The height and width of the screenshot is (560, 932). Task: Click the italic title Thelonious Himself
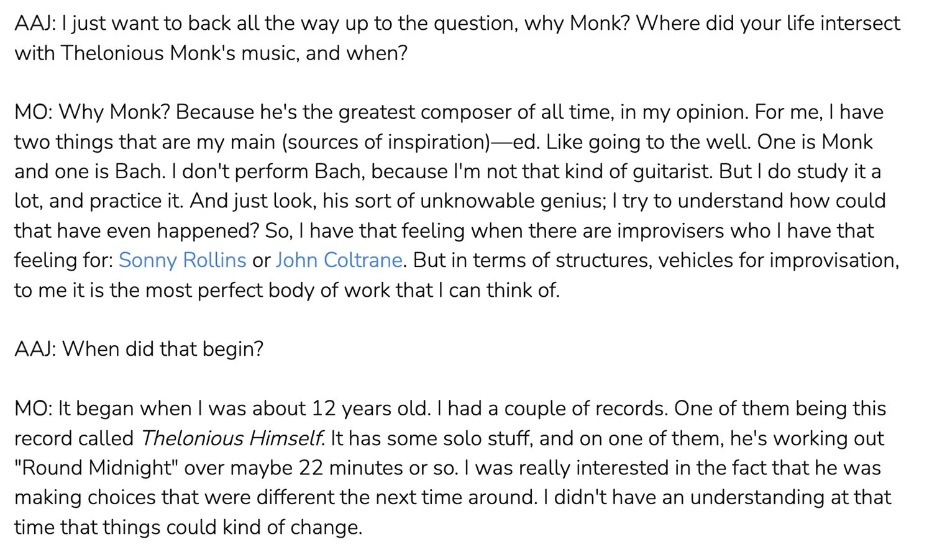click(x=232, y=438)
